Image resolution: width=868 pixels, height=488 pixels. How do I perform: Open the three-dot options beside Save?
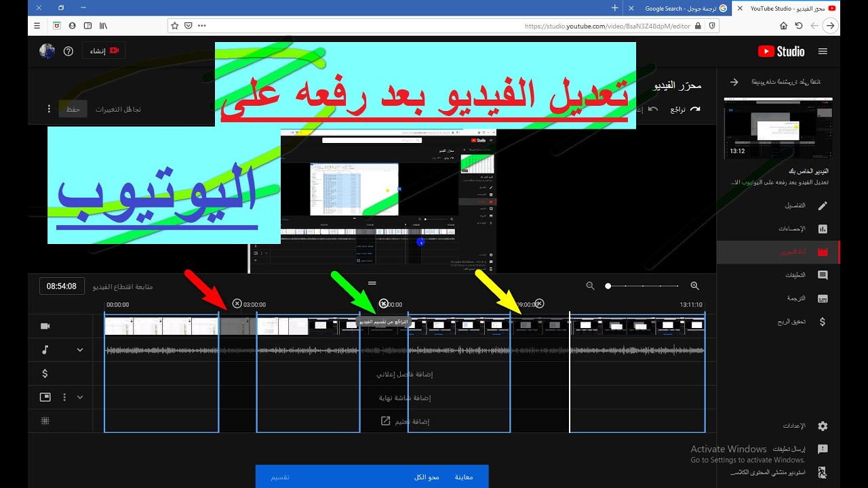(49, 109)
